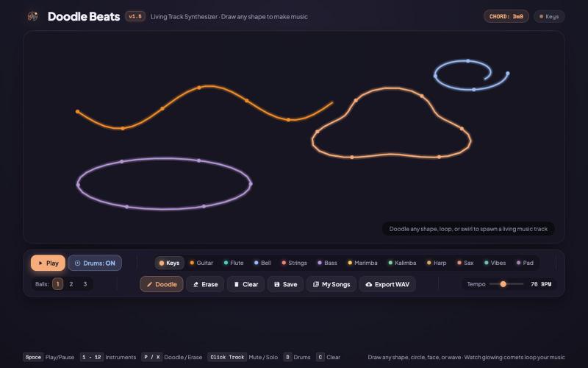This screenshot has height=368, width=588.
Task: Click the 1 - 12 Instruments key hint
Action: coord(91,357)
